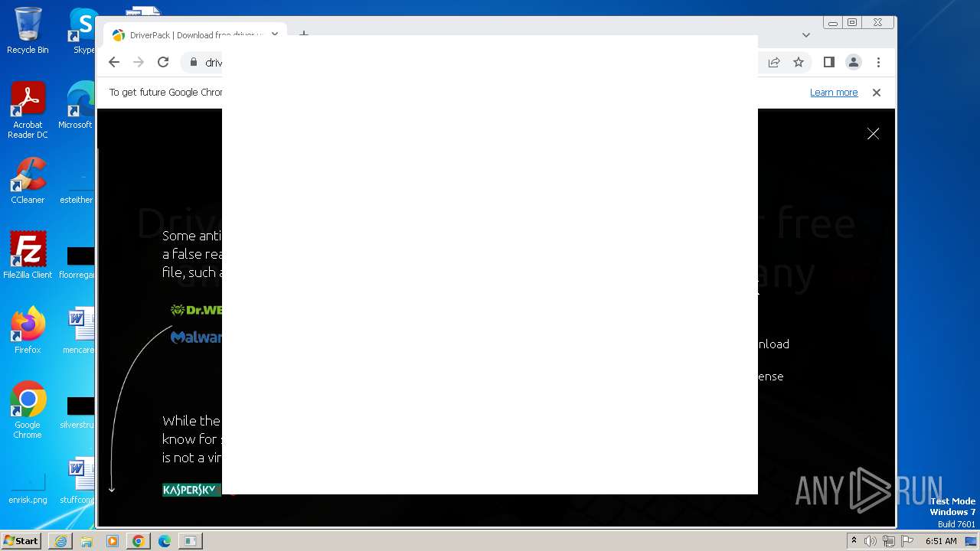Click the Kaspersky logo on the page
The width and height of the screenshot is (980, 551).
(192, 490)
